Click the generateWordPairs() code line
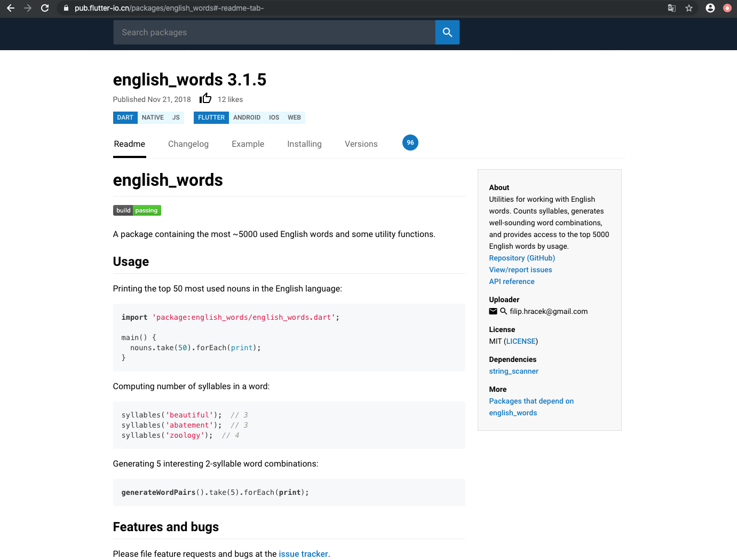The width and height of the screenshot is (737, 560). [215, 492]
